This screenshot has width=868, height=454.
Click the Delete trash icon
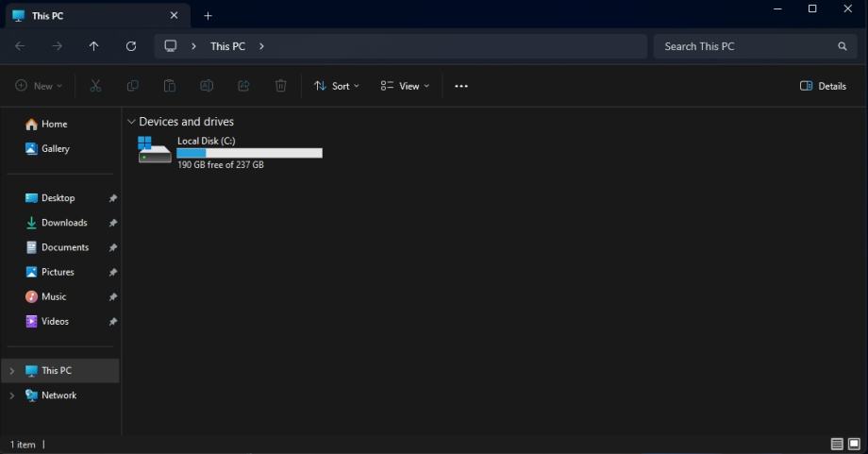[280, 86]
